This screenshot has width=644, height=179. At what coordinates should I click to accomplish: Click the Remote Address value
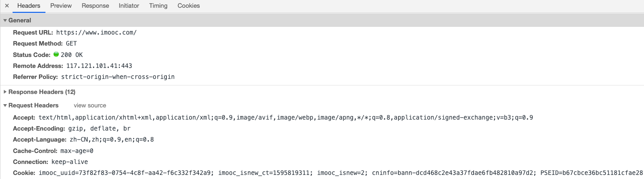pyautogui.click(x=99, y=66)
